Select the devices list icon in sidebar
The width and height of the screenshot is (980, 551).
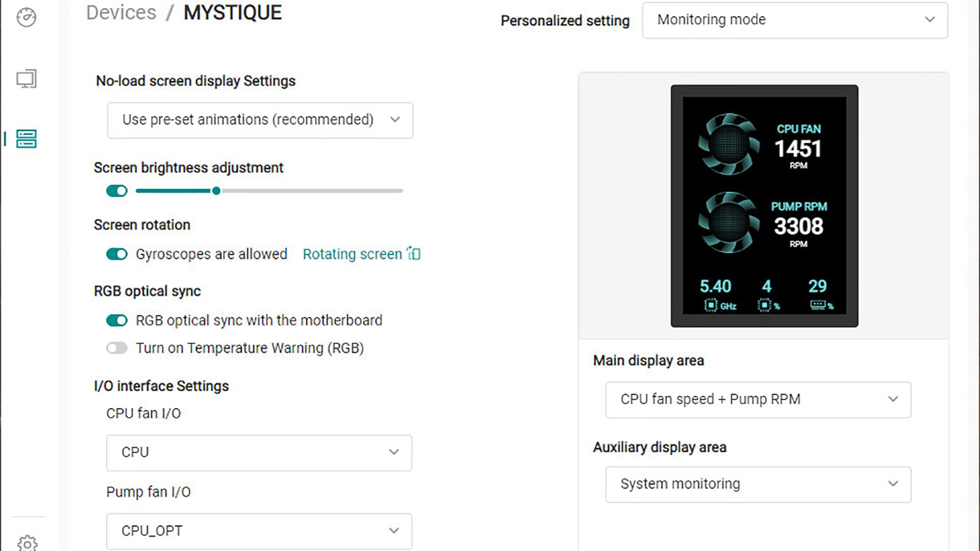[x=27, y=139]
